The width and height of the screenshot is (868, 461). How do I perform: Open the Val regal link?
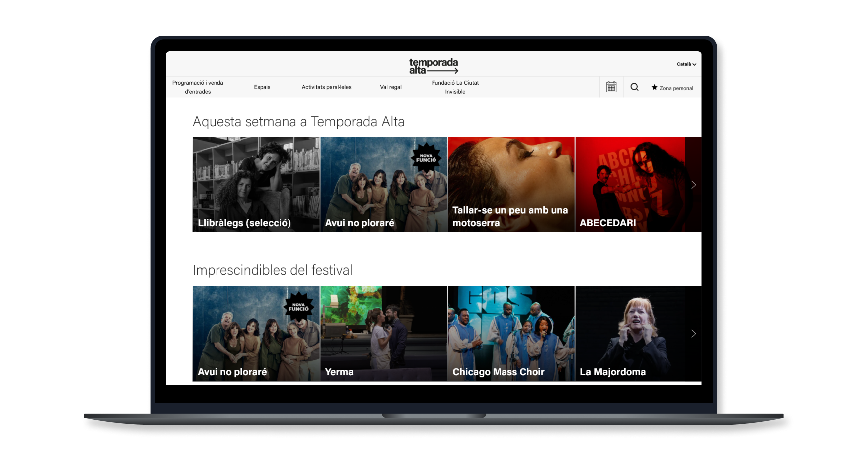pyautogui.click(x=391, y=87)
